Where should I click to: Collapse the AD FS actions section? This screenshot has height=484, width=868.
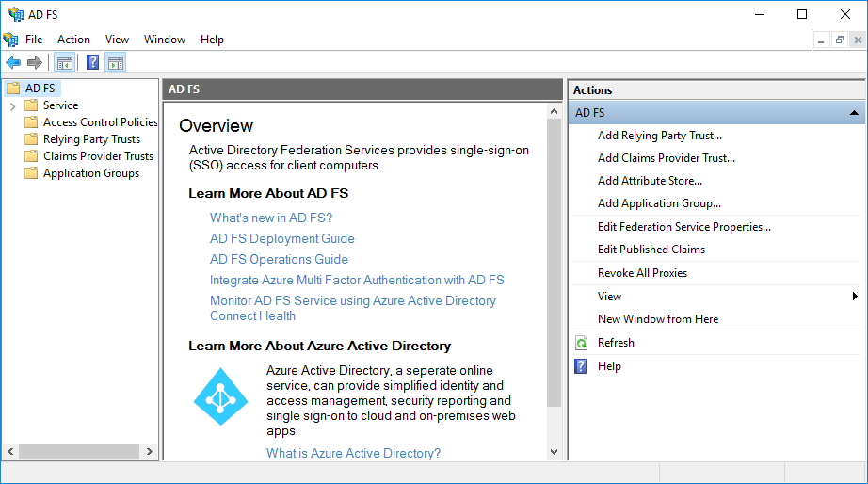853,113
